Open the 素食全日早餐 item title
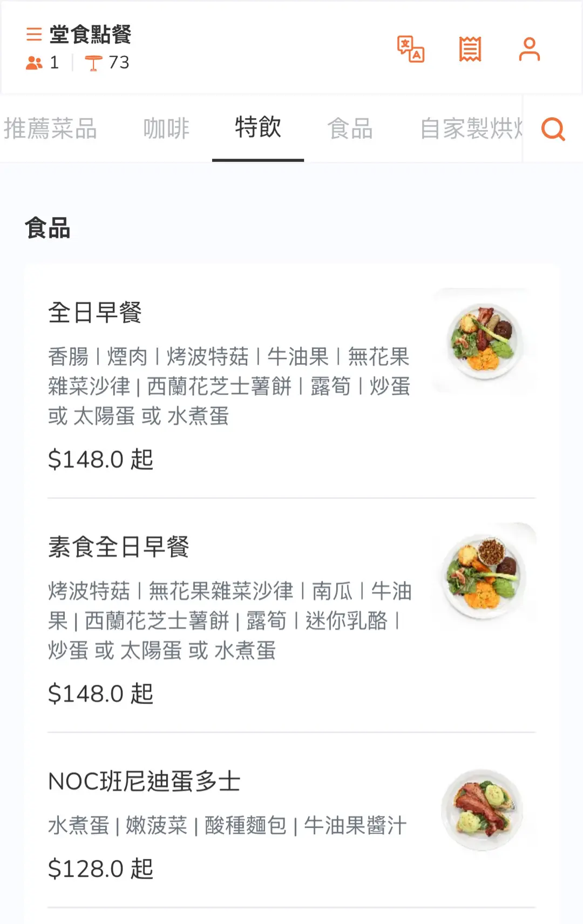 tap(119, 547)
